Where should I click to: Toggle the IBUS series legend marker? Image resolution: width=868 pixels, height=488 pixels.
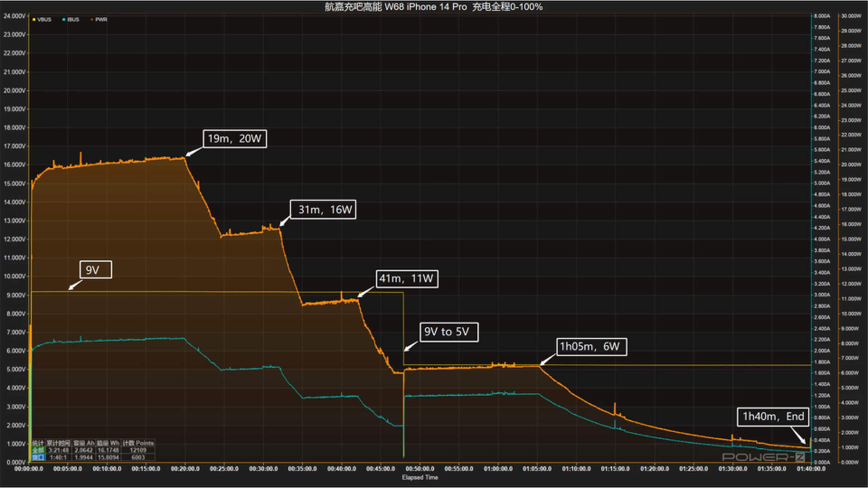73,19
